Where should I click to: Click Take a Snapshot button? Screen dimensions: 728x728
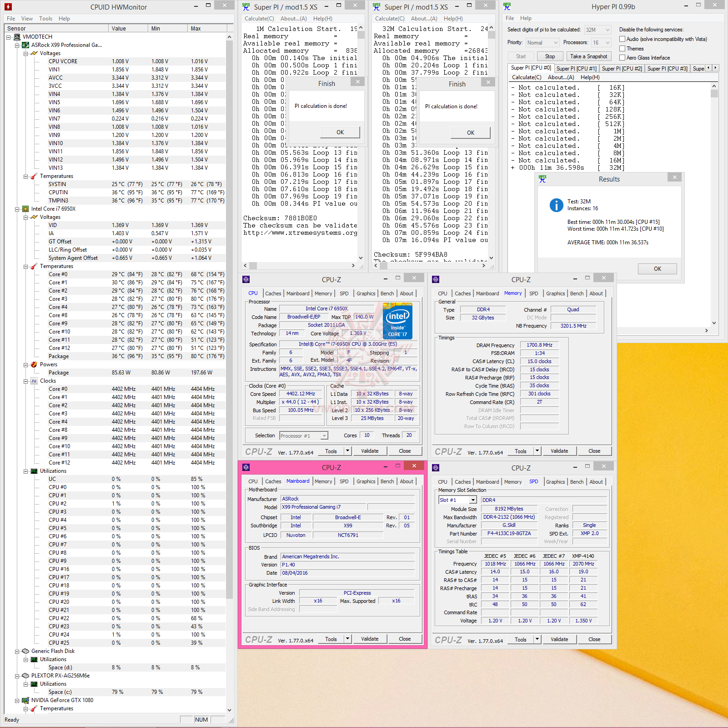tap(588, 56)
